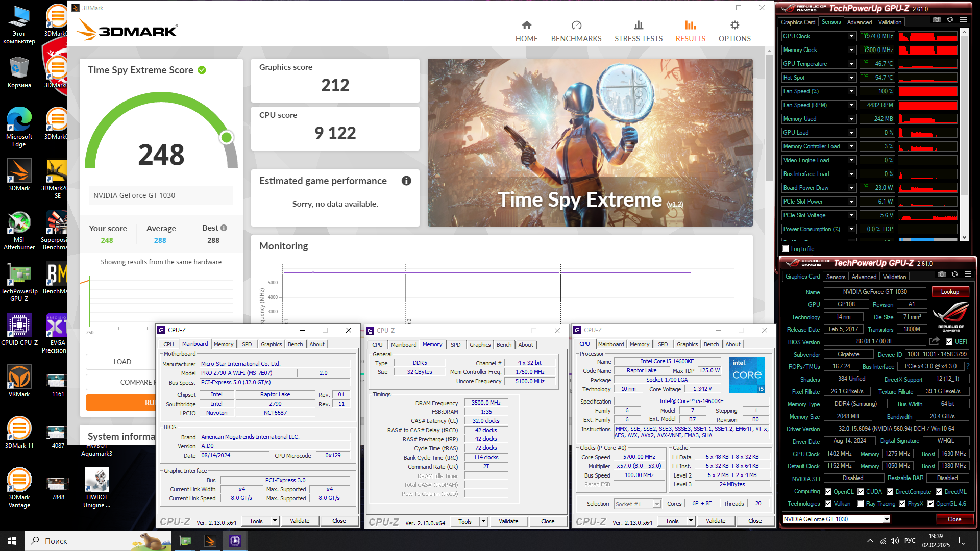Screen dimensions: 980x551
Task: Open Microsoft Edge desktop shortcut
Action: 19,127
